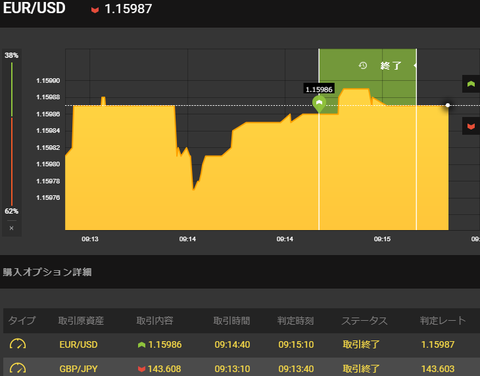Click the 09:15 time axis label
This screenshot has width=480, height=376.
382,239
